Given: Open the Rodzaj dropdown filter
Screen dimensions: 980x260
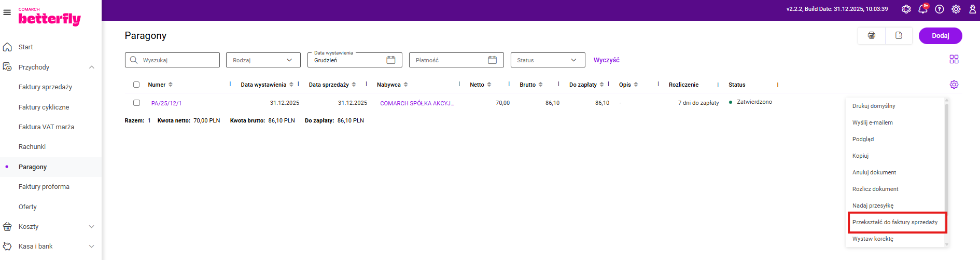Looking at the screenshot, I should click(x=263, y=60).
